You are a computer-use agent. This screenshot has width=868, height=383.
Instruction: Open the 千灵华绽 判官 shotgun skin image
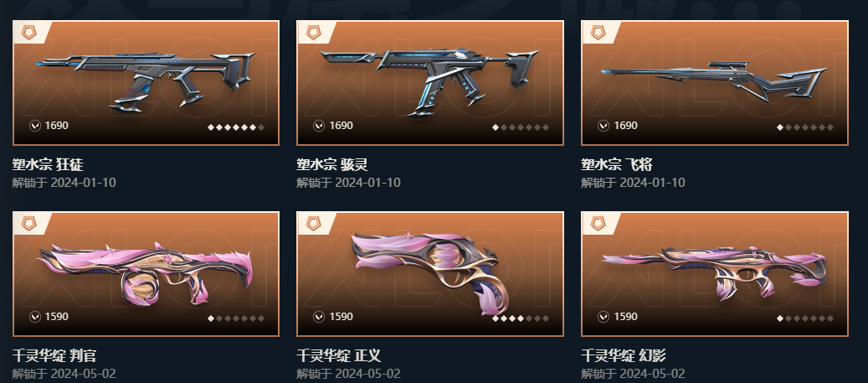tap(146, 274)
